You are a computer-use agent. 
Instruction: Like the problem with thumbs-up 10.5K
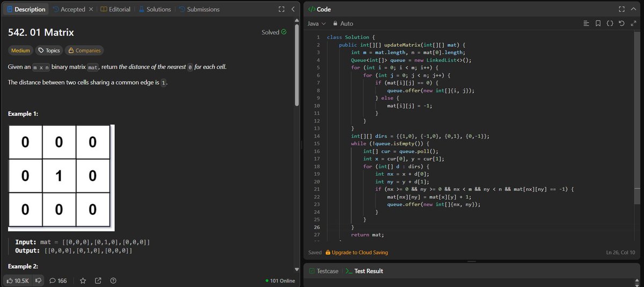18,281
